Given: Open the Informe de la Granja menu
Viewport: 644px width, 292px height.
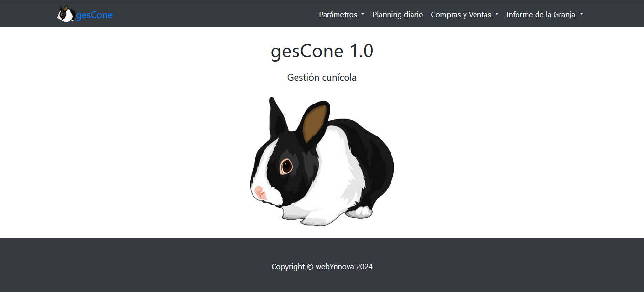Looking at the screenshot, I should pyautogui.click(x=540, y=15).
